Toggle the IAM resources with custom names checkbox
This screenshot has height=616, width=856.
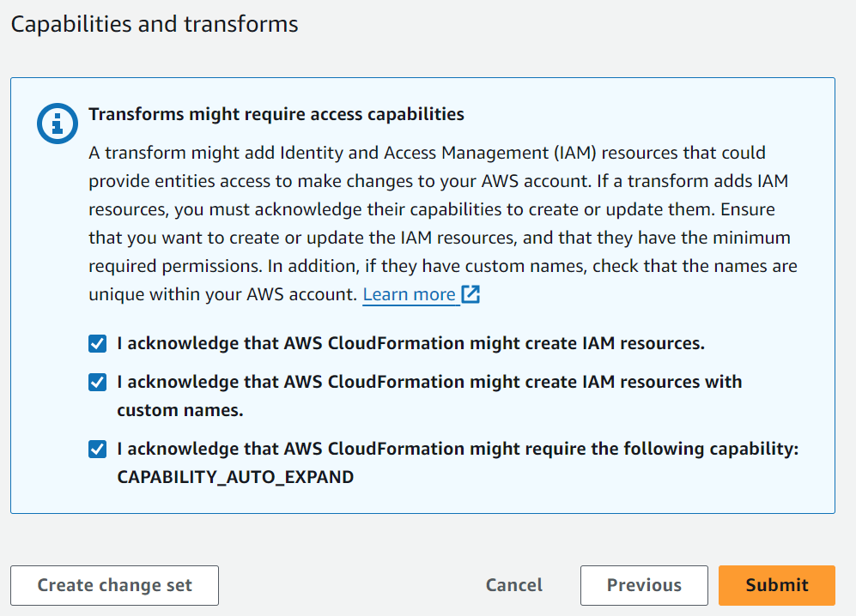98,383
